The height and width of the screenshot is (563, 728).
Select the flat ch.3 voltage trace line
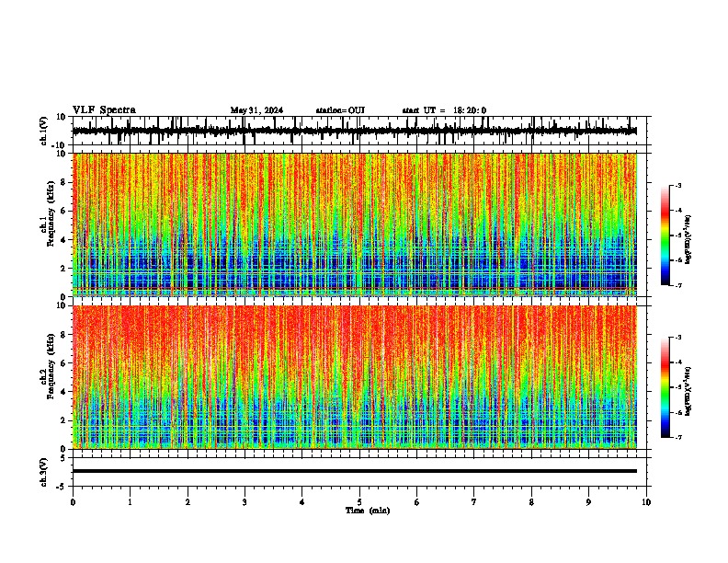tap(354, 471)
